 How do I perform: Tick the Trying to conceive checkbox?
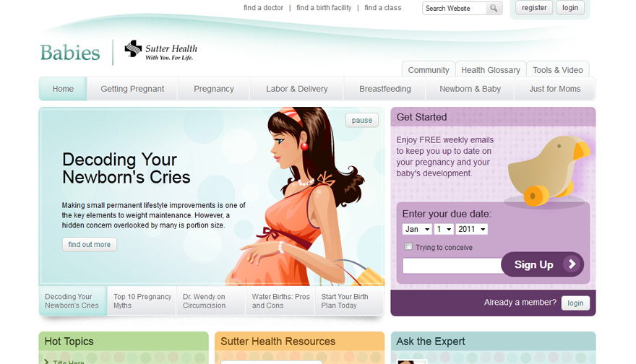[408, 246]
